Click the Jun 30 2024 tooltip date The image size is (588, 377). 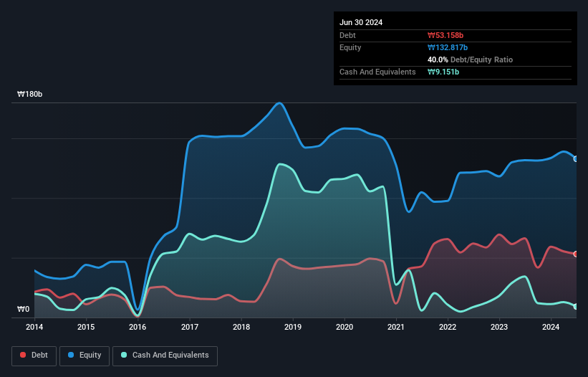(x=361, y=22)
